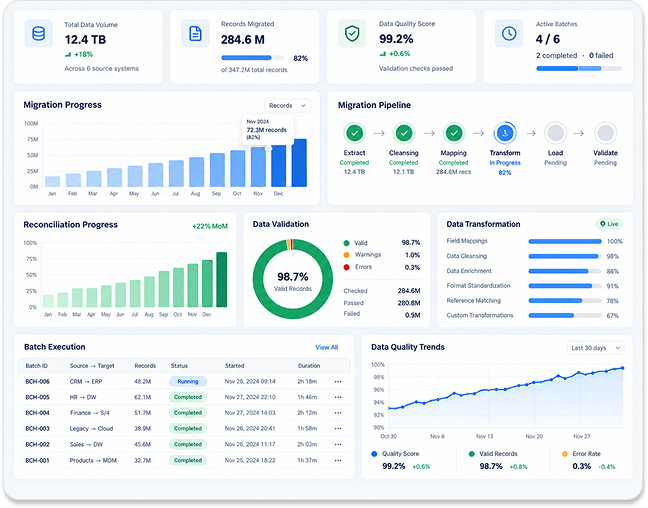Open the menu for batch BCH-005
The image size is (648, 508).
338,397
